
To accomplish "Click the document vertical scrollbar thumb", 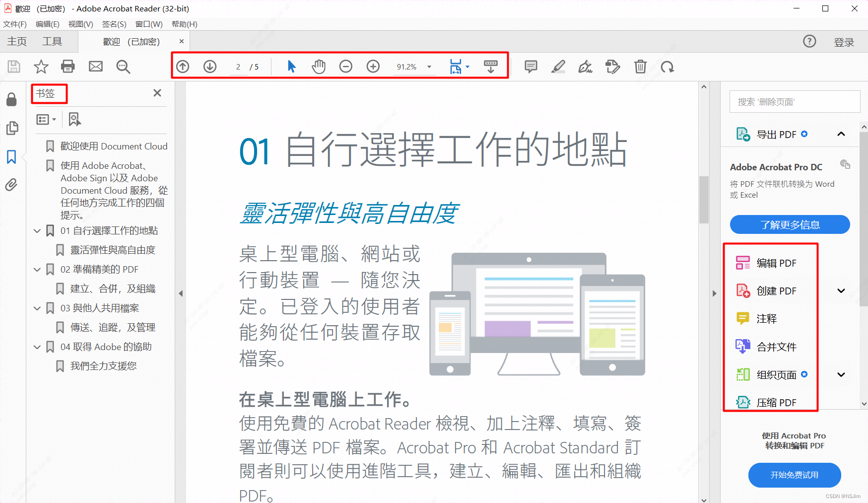I will click(704, 200).
